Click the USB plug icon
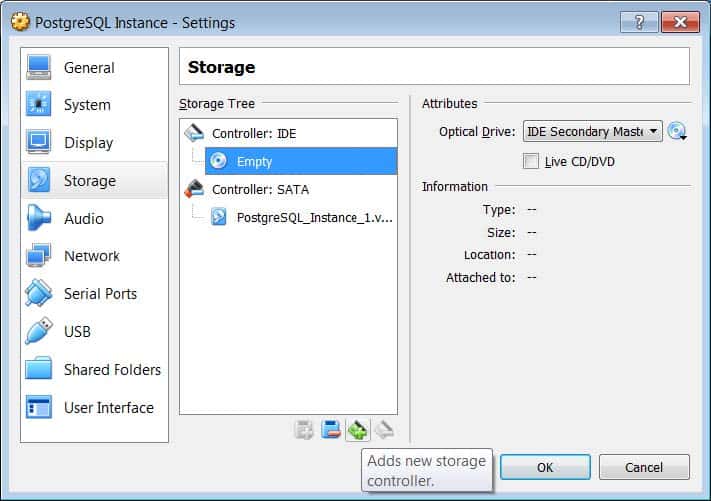Image resolution: width=711 pixels, height=501 pixels. [39, 331]
